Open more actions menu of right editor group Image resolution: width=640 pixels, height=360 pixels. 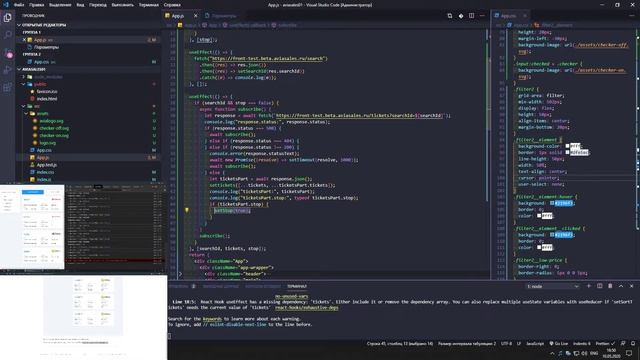click(631, 16)
